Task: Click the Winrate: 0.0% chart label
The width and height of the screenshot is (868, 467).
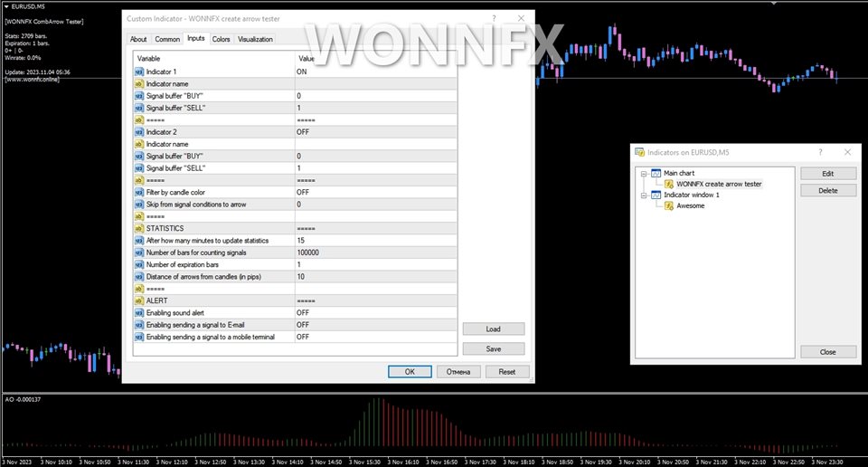Action: [x=23, y=58]
